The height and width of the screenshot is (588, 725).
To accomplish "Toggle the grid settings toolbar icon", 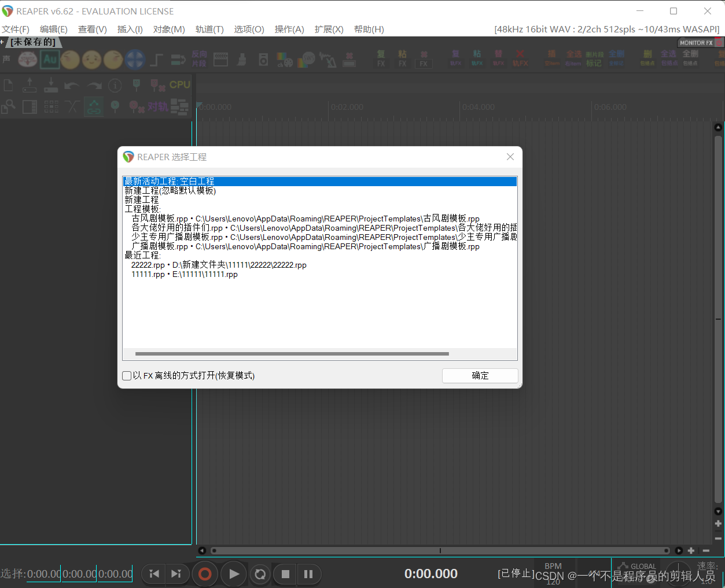I will click(51, 106).
